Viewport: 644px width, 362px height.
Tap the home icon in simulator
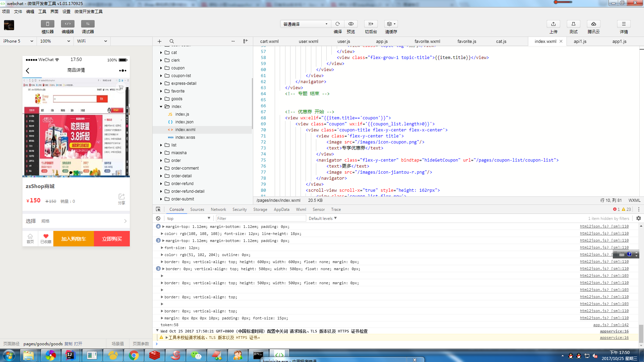coord(30,238)
